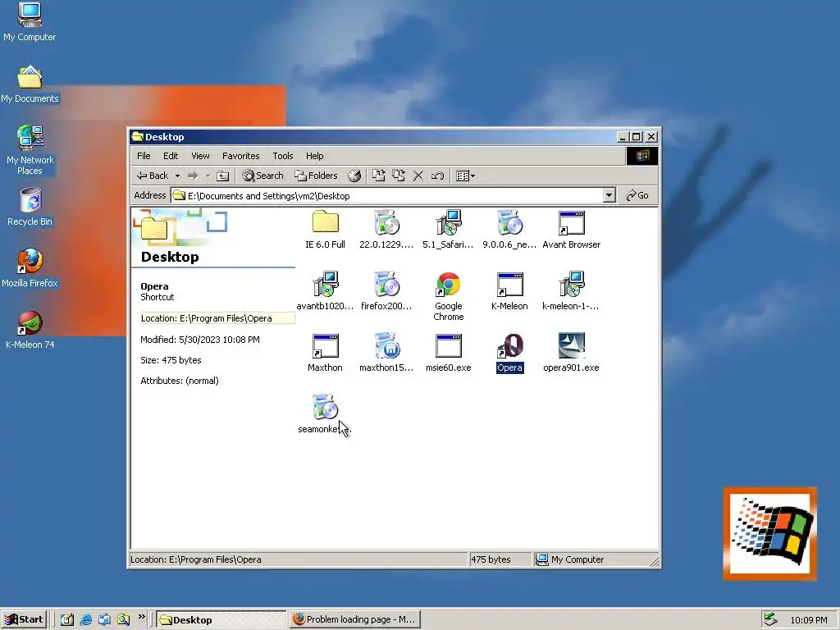The image size is (840, 630).
Task: Expand the Address bar dropdown
Action: coord(609,195)
